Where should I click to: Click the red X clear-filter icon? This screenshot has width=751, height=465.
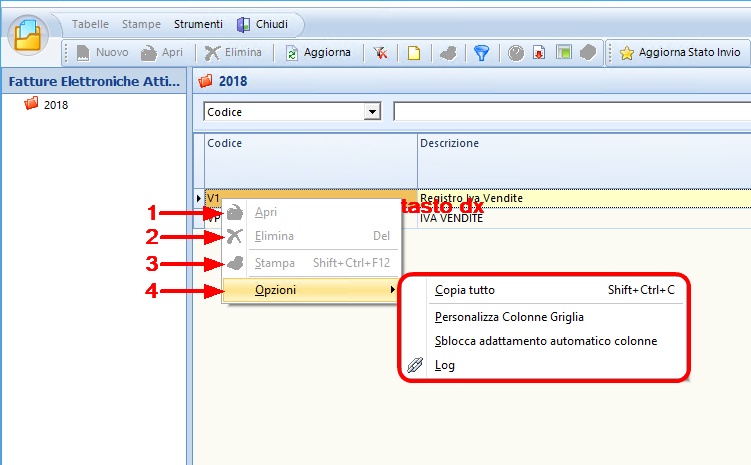pyautogui.click(x=381, y=53)
